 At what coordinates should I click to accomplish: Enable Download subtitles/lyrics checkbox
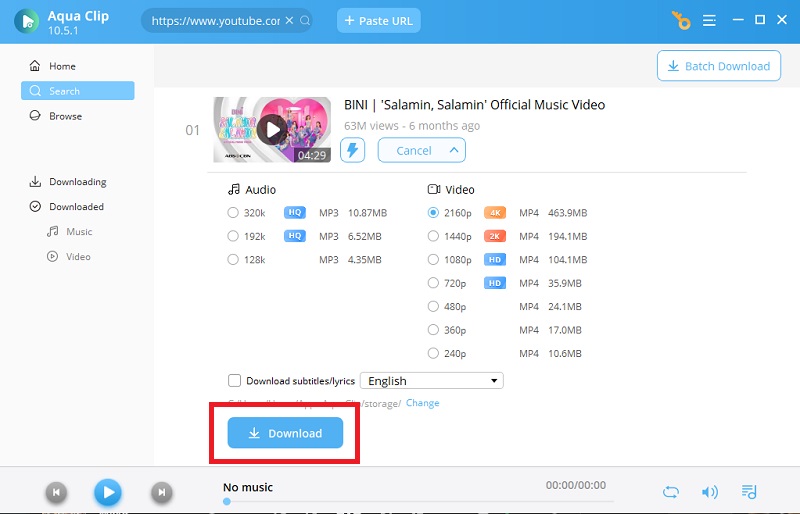(x=235, y=381)
